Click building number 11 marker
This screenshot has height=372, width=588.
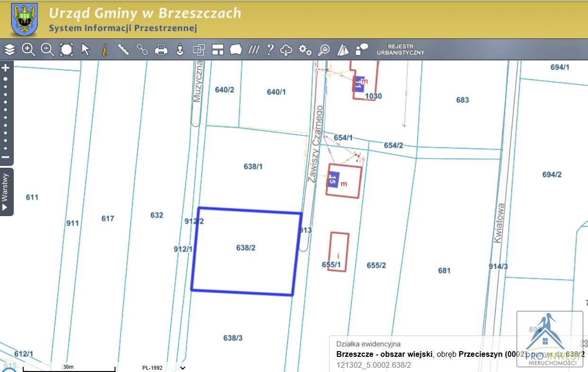(358, 83)
